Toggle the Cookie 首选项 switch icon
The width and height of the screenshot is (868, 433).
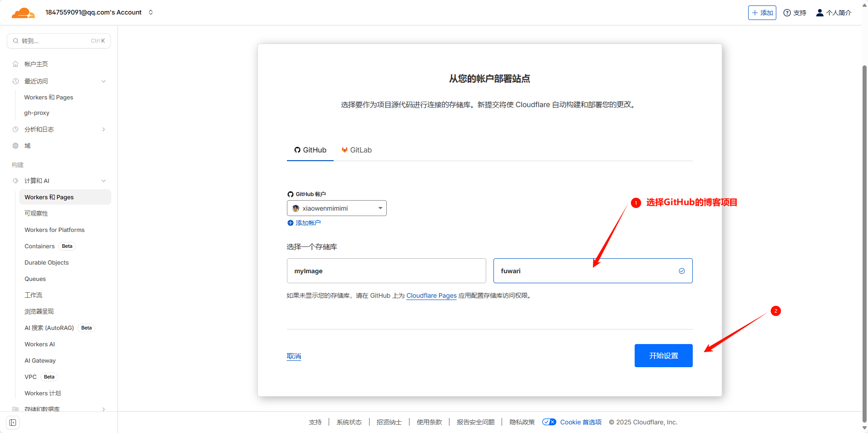coord(549,422)
